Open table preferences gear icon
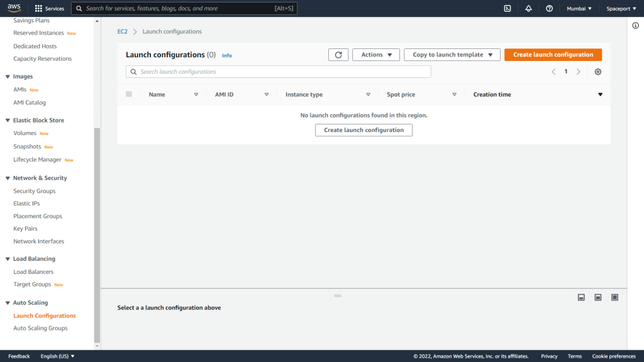Screen dimensions: 644x362 [x=598, y=72]
